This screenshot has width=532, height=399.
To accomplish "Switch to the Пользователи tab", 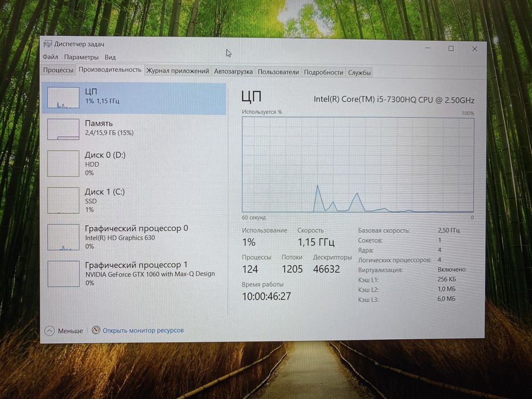I will 278,72.
